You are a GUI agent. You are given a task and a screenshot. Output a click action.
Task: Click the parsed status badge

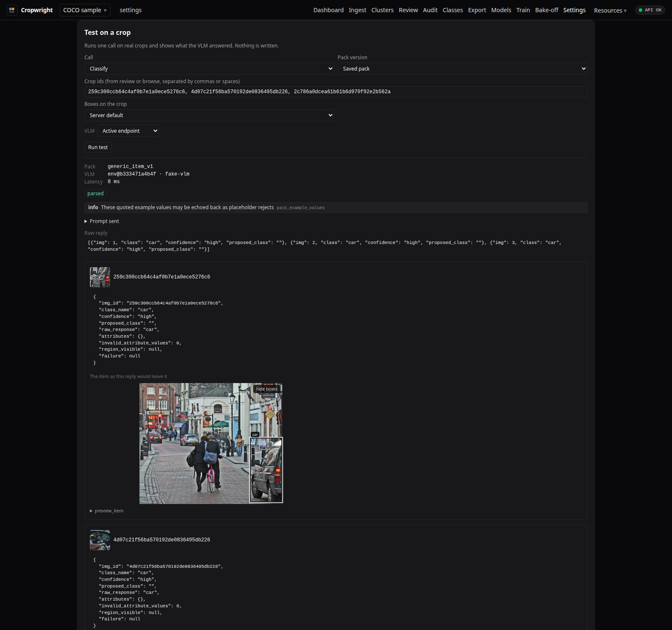coord(95,194)
